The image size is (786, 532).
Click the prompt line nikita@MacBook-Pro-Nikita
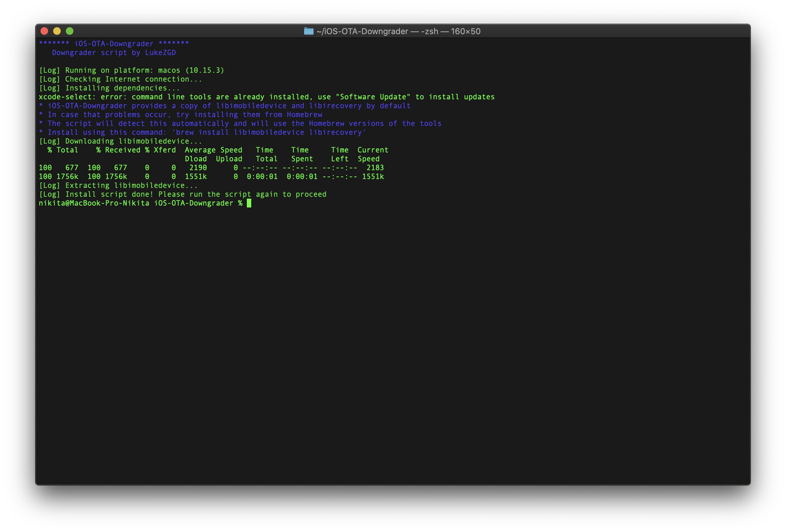[140, 203]
